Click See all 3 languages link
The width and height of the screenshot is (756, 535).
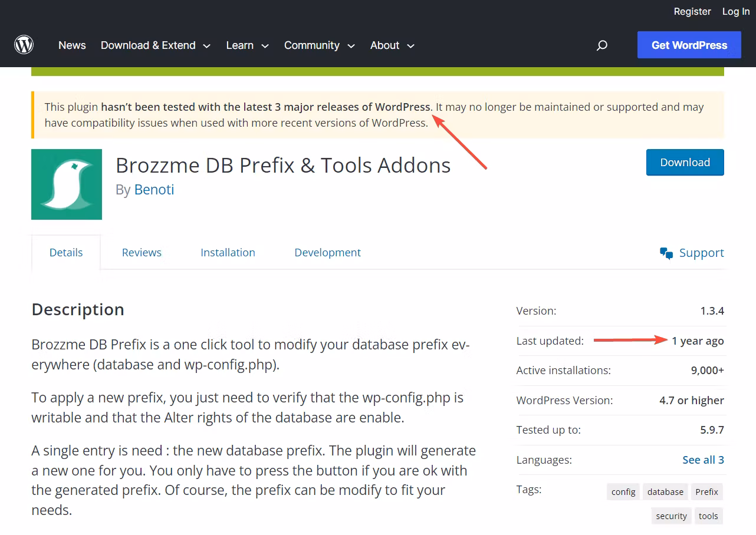(x=703, y=460)
